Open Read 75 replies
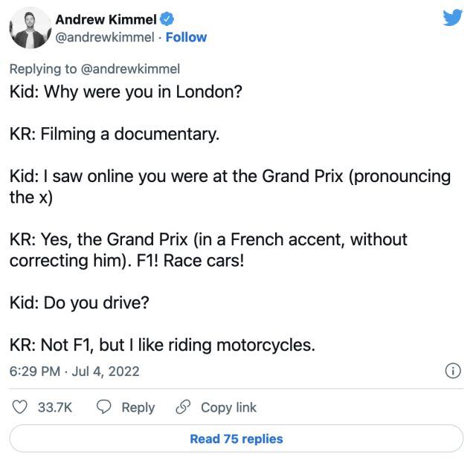 (237, 438)
